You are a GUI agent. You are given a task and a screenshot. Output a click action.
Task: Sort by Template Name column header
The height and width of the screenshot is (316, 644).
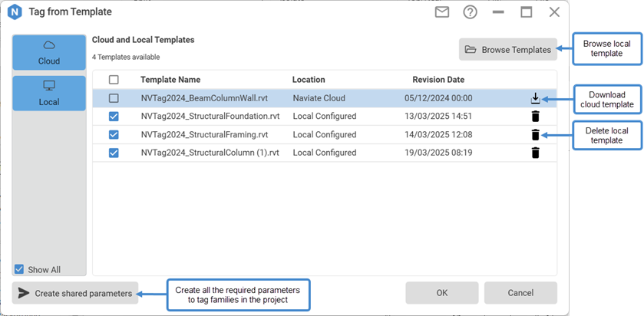pyautogui.click(x=170, y=80)
